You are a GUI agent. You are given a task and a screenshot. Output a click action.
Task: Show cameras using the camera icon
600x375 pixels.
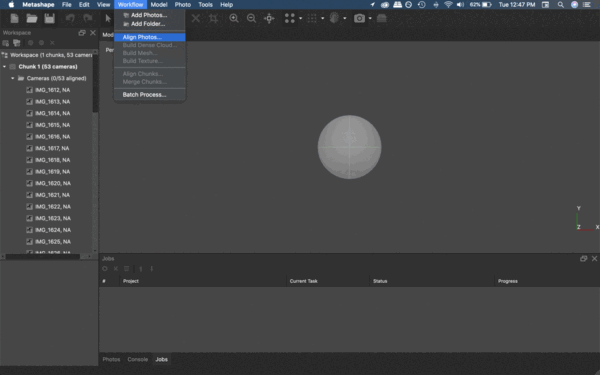[359, 18]
